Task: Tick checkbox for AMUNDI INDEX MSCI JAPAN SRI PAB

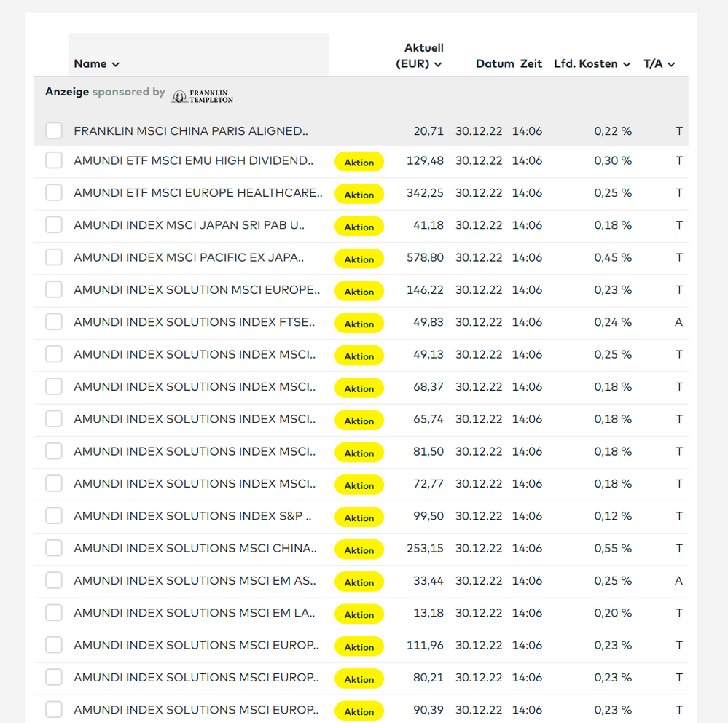Action: pyautogui.click(x=54, y=224)
